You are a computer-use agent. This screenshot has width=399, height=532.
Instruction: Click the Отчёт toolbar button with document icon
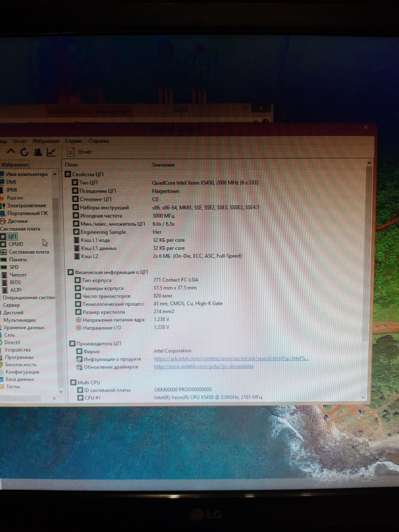pyautogui.click(x=80, y=152)
